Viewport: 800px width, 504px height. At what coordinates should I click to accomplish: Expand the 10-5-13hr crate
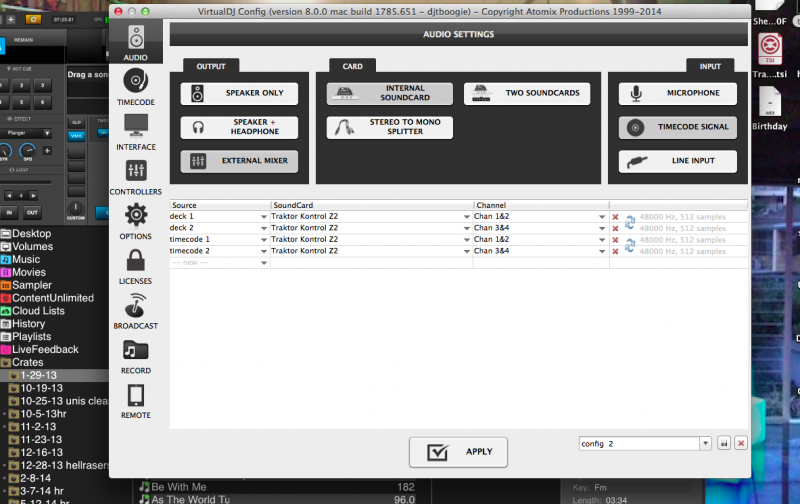click(x=4, y=414)
